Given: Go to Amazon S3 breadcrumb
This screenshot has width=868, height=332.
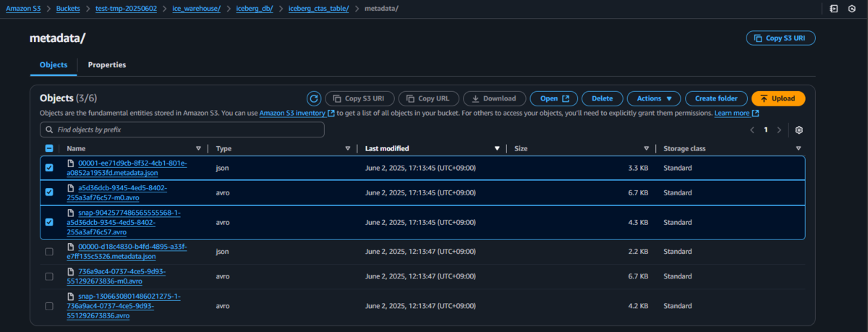Looking at the screenshot, I should 25,9.
